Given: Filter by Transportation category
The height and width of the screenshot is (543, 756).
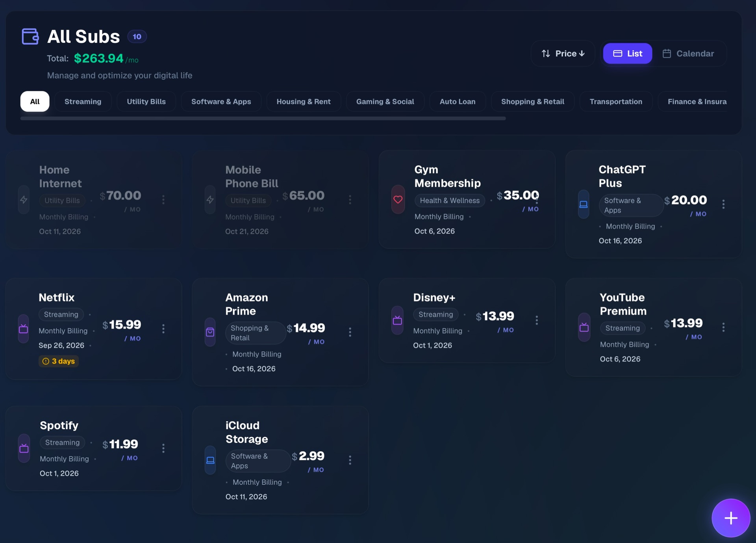Looking at the screenshot, I should pyautogui.click(x=616, y=102).
